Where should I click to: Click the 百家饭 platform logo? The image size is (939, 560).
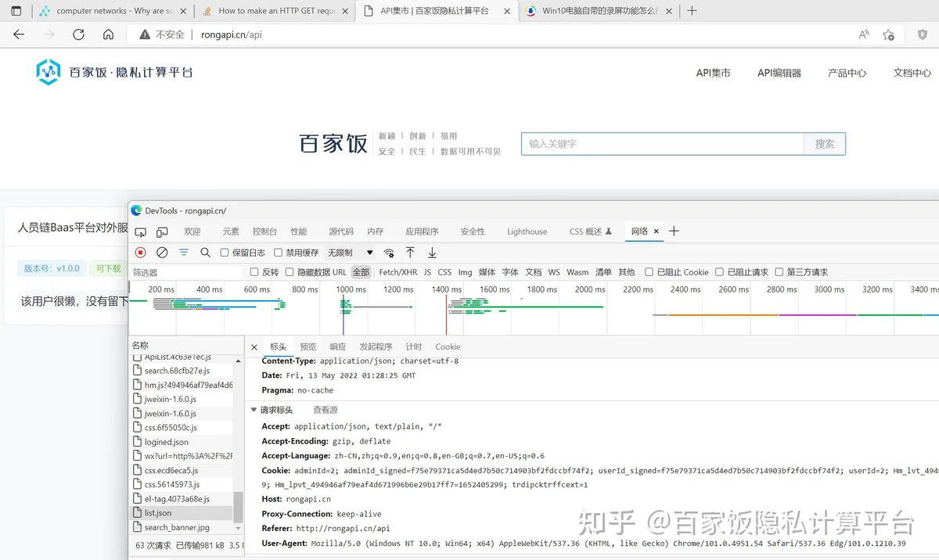tap(114, 72)
